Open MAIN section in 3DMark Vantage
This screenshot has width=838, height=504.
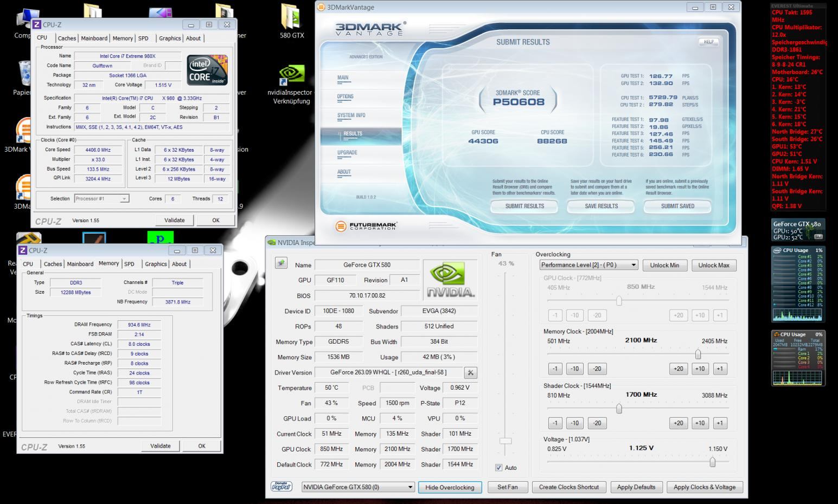(343, 77)
